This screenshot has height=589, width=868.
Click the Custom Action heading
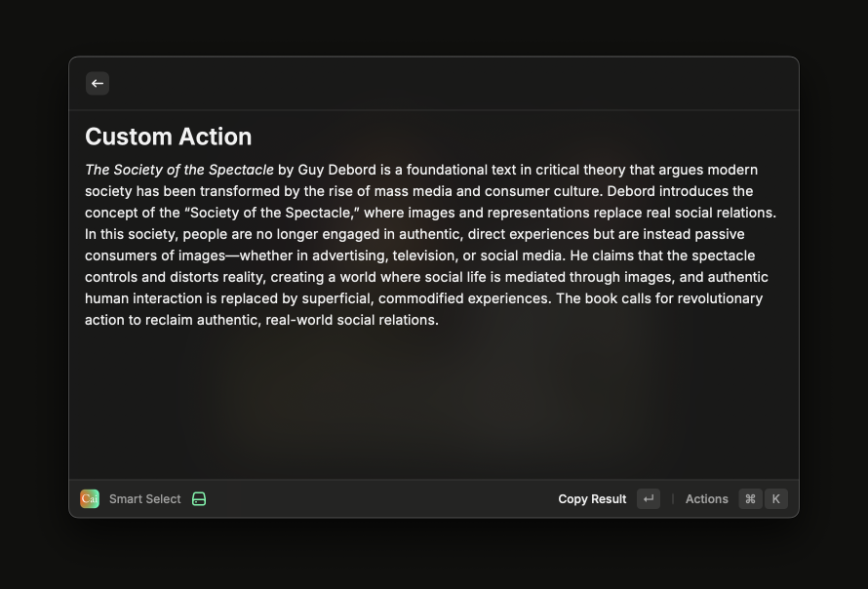[168, 137]
